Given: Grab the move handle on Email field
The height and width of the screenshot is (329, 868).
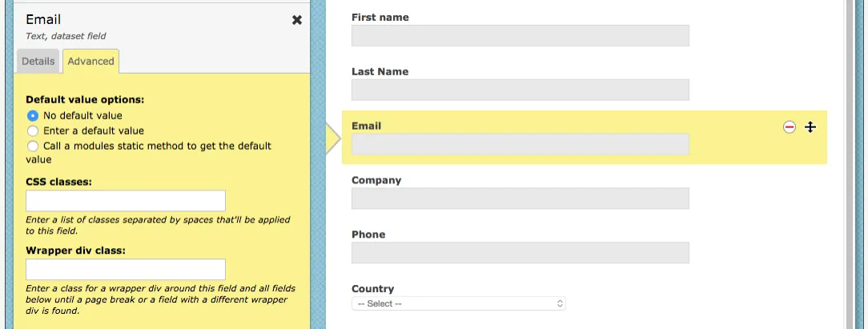Looking at the screenshot, I should click(x=810, y=127).
